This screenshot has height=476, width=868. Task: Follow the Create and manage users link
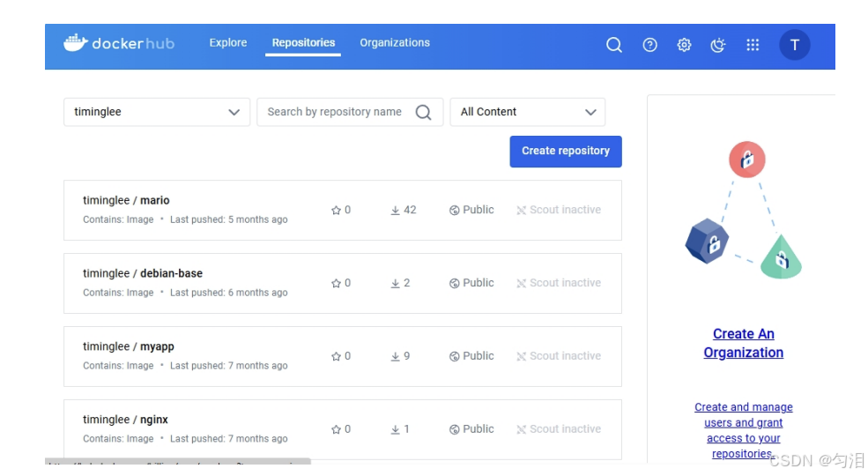tap(744, 430)
